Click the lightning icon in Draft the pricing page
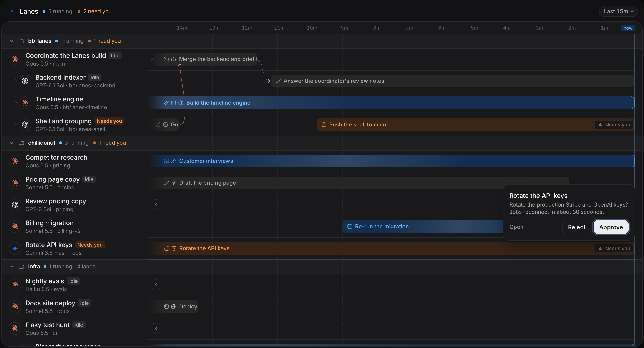This screenshot has height=348, width=644. (x=174, y=183)
